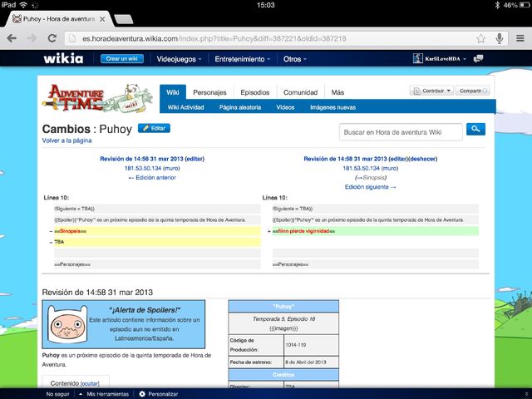Select the Más tab

click(x=337, y=92)
